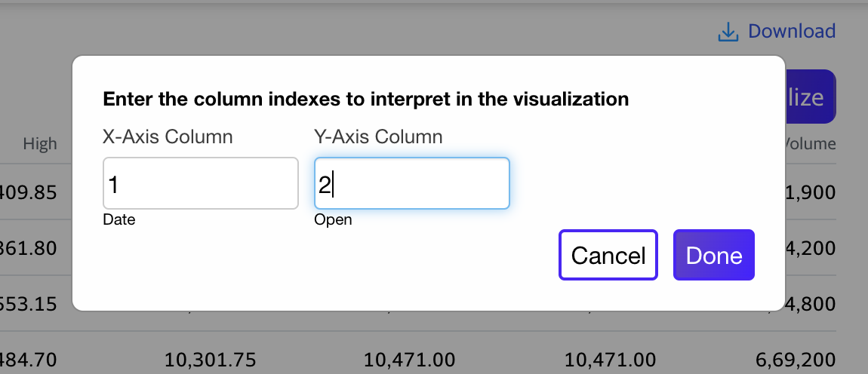Viewport: 868px width, 374px height.
Task: Cancel the column index dialog
Action: tap(608, 255)
